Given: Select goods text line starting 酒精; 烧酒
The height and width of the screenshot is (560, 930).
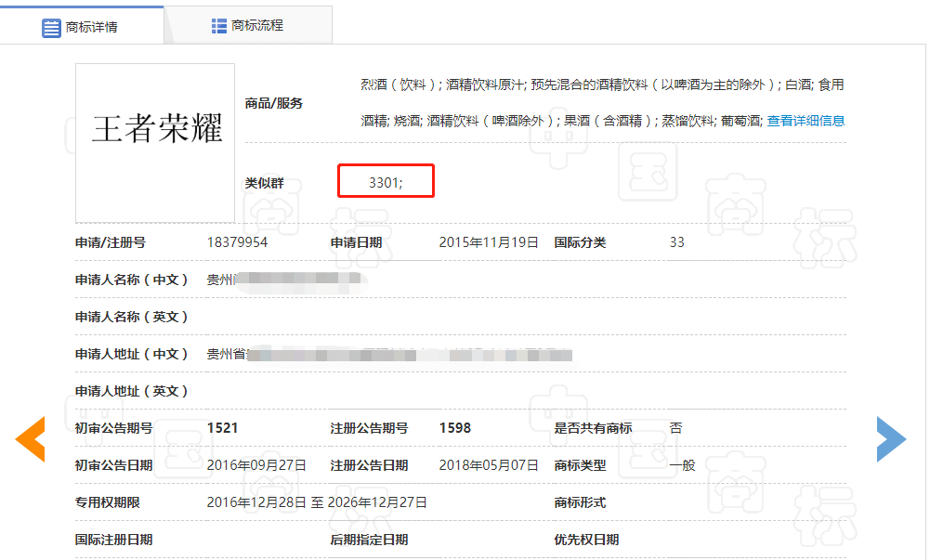Looking at the screenshot, I should (562, 121).
